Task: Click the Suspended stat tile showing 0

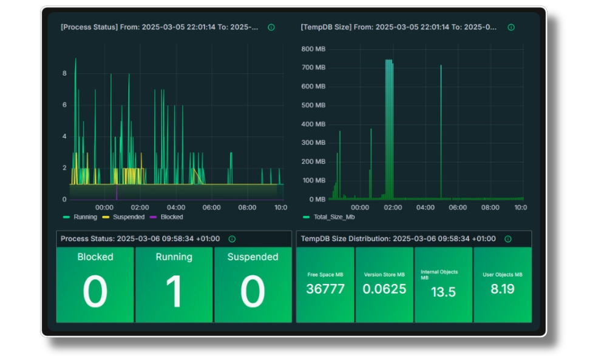Action: coord(253,285)
